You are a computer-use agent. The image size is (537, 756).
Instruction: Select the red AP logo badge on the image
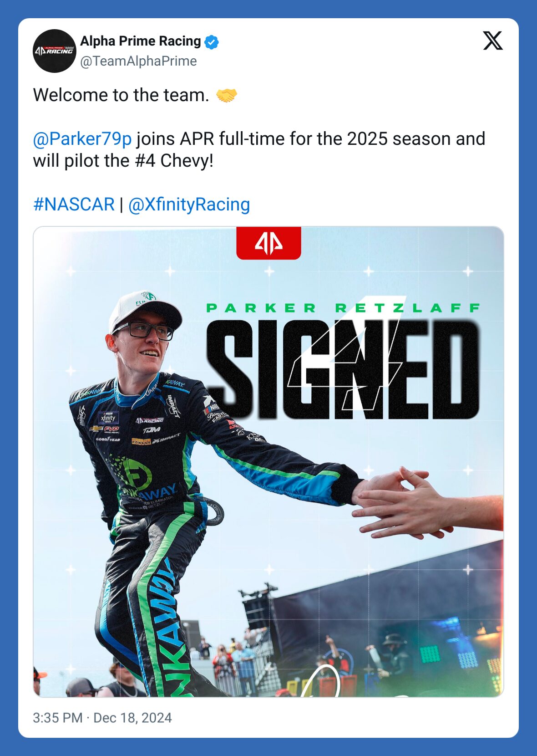268,243
